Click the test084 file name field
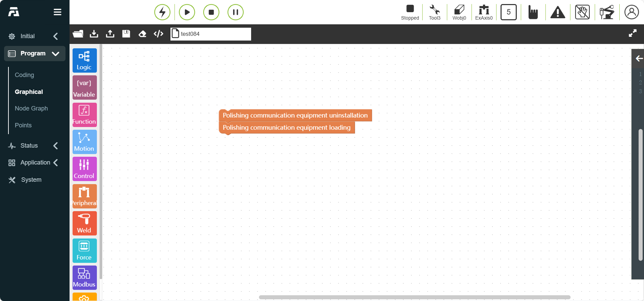 tap(211, 34)
